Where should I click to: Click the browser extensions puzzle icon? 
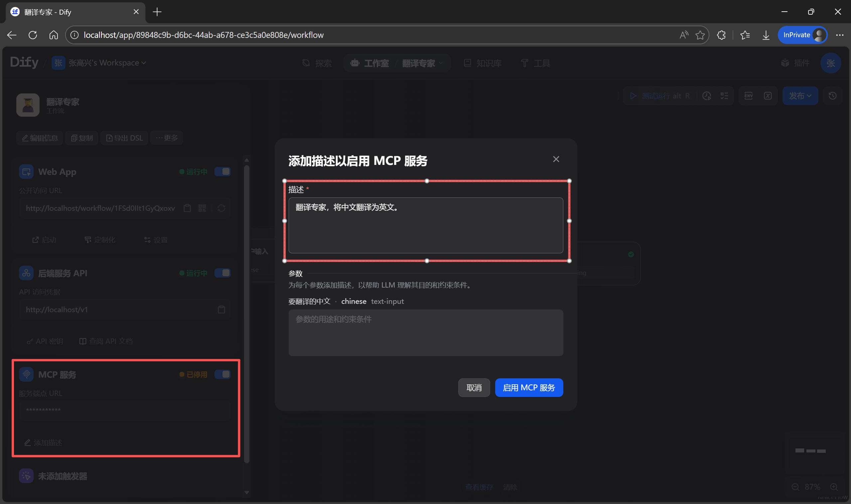coord(721,35)
